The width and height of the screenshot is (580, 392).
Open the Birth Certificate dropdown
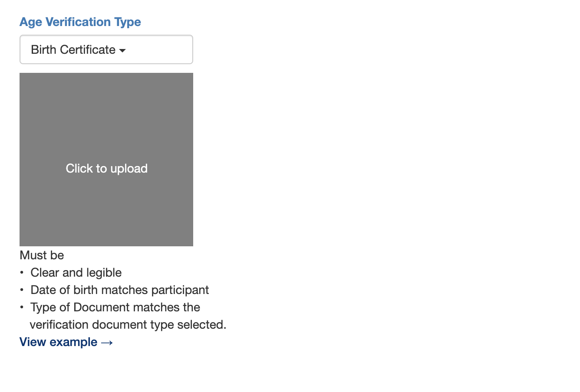[x=106, y=49]
